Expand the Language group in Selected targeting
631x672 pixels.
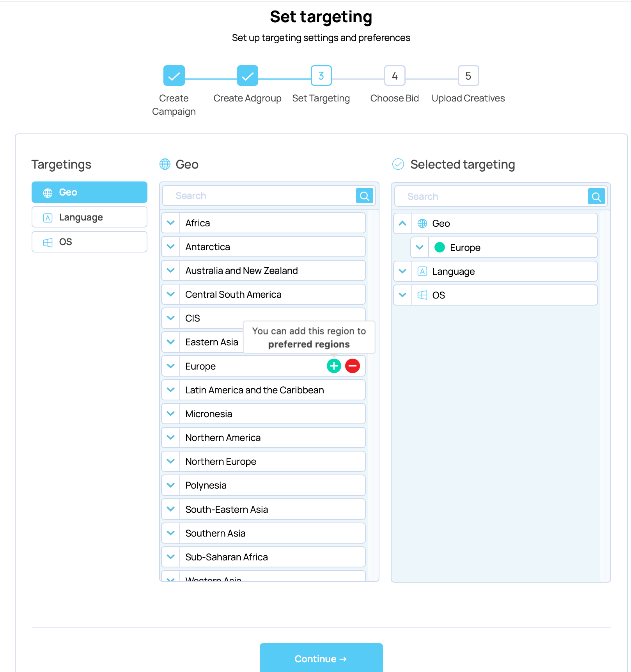[x=403, y=272]
